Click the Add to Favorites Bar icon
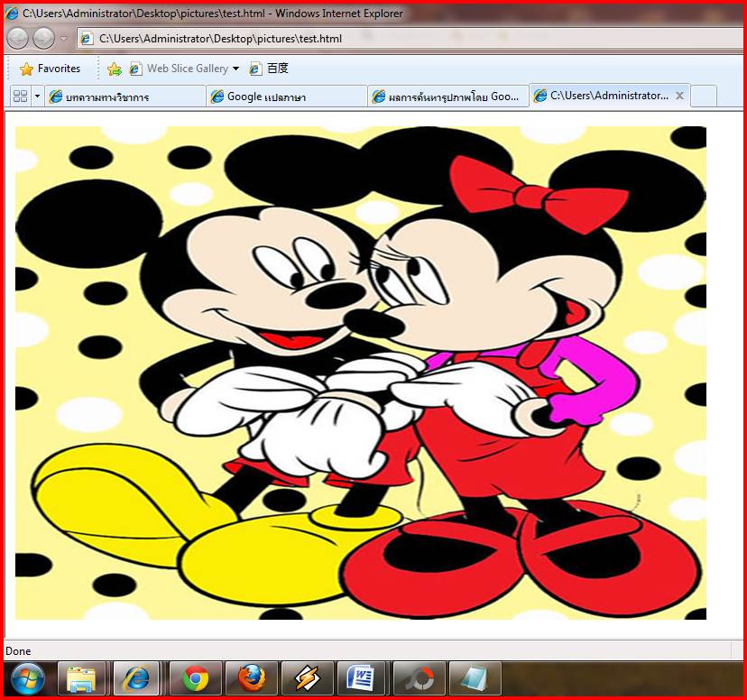747x700 pixels. pos(115,69)
